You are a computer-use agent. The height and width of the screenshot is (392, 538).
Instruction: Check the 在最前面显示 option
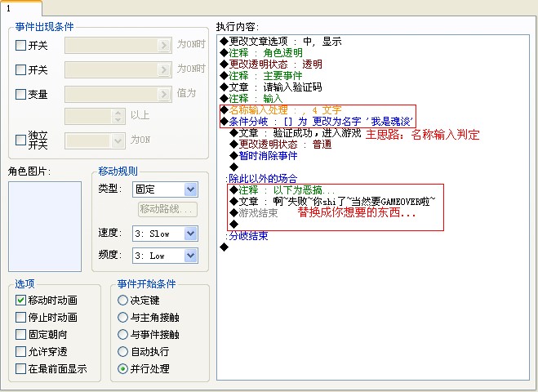(x=20, y=368)
